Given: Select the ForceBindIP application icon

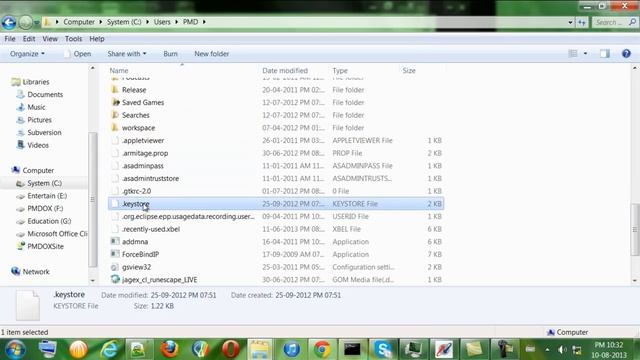Looking at the screenshot, I should (116, 254).
